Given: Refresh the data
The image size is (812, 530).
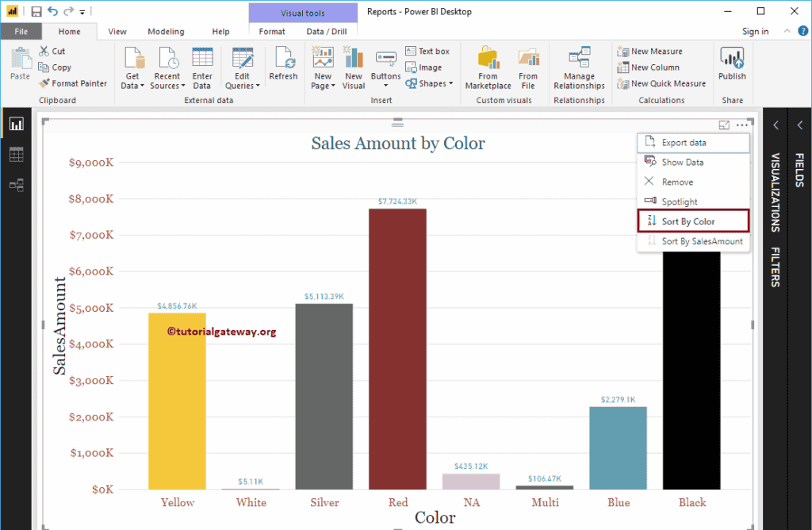Looking at the screenshot, I should pyautogui.click(x=284, y=63).
